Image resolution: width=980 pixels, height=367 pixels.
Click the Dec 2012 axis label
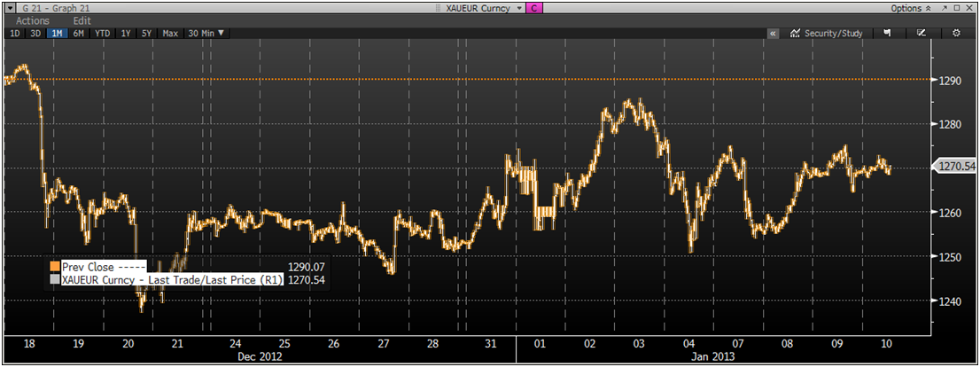(260, 357)
